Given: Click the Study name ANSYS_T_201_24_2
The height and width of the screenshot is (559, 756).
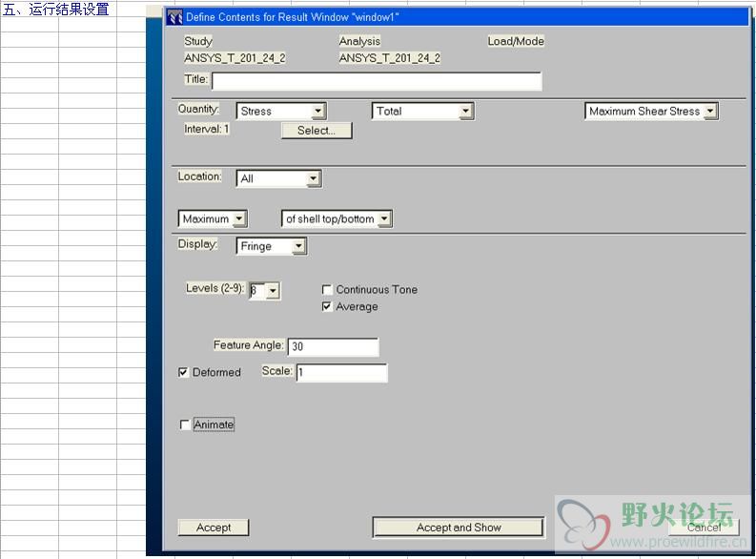Looking at the screenshot, I should point(235,58).
